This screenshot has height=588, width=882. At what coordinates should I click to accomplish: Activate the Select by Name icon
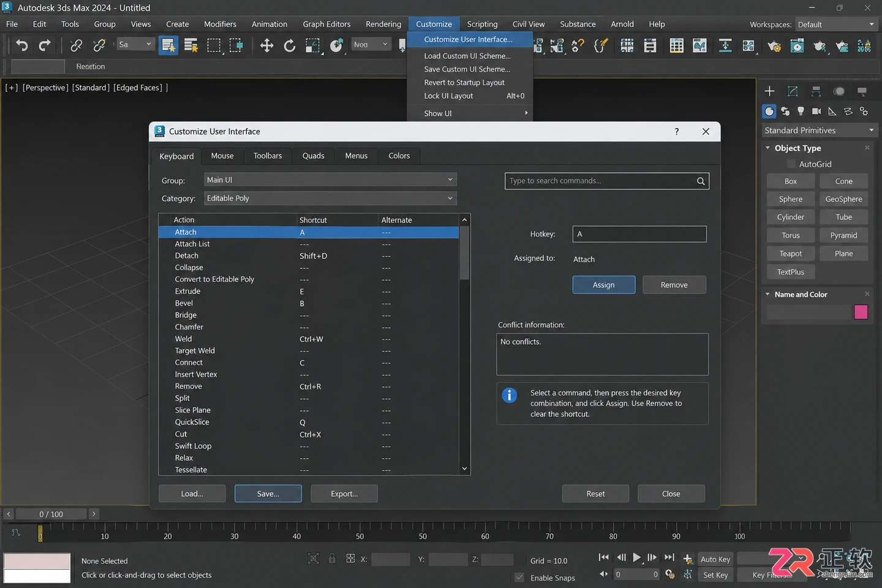(191, 45)
